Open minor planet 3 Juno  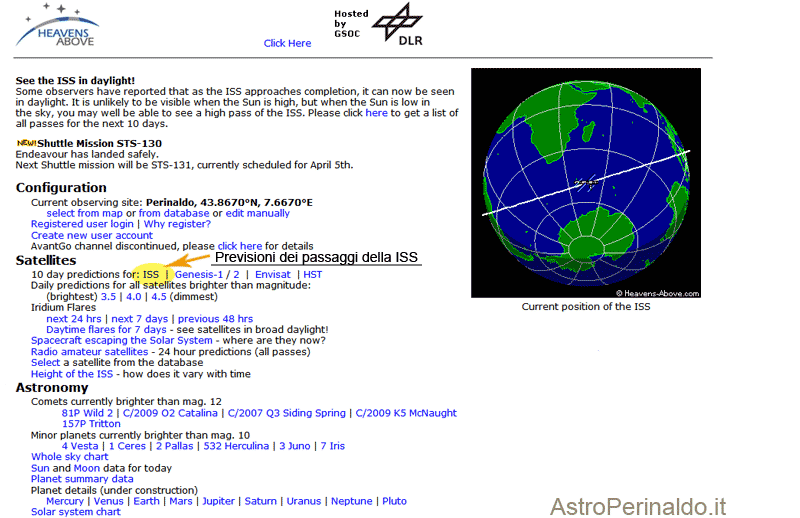point(294,446)
